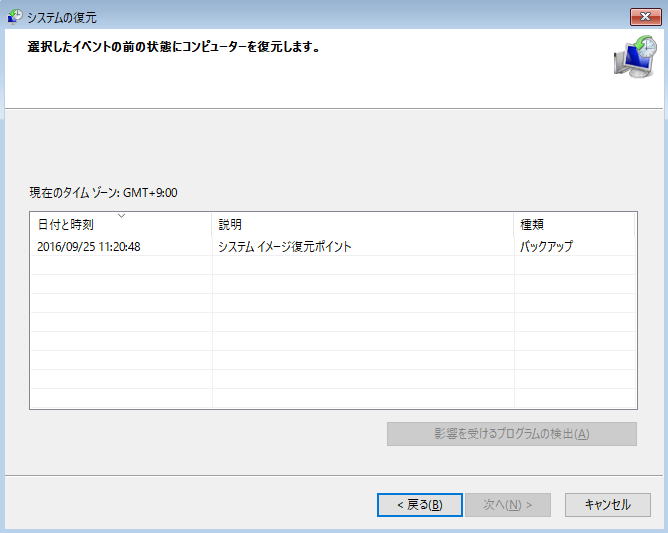
Task: Cancel with the キャンセル button
Action: click(608, 505)
